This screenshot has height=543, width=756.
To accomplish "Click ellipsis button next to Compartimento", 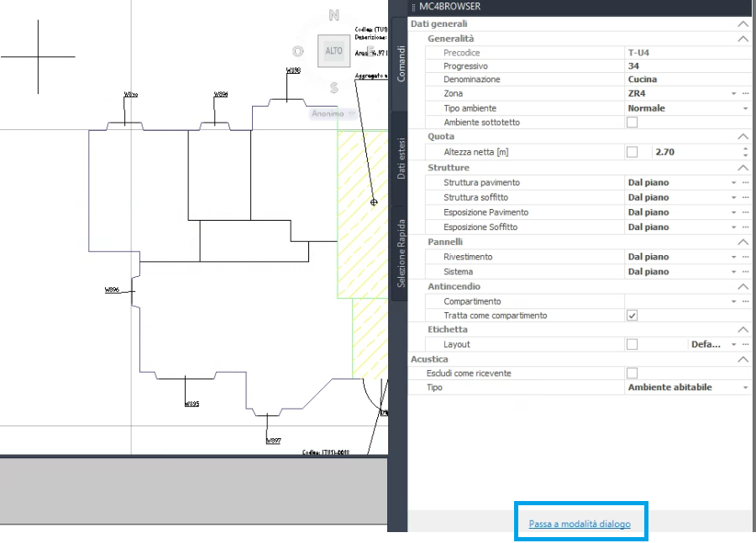I will point(745,301).
